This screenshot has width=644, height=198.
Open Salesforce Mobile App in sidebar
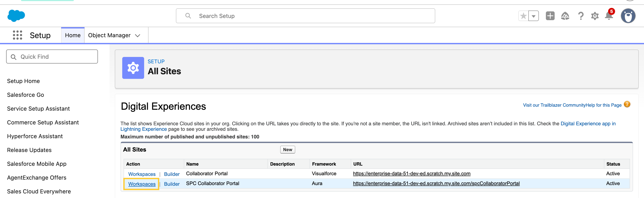click(x=37, y=164)
